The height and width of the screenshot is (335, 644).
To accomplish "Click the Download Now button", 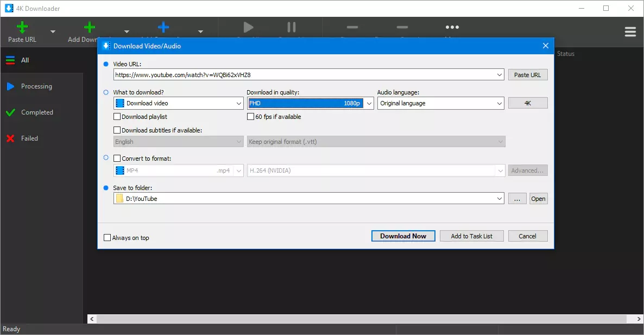I will pyautogui.click(x=403, y=236).
